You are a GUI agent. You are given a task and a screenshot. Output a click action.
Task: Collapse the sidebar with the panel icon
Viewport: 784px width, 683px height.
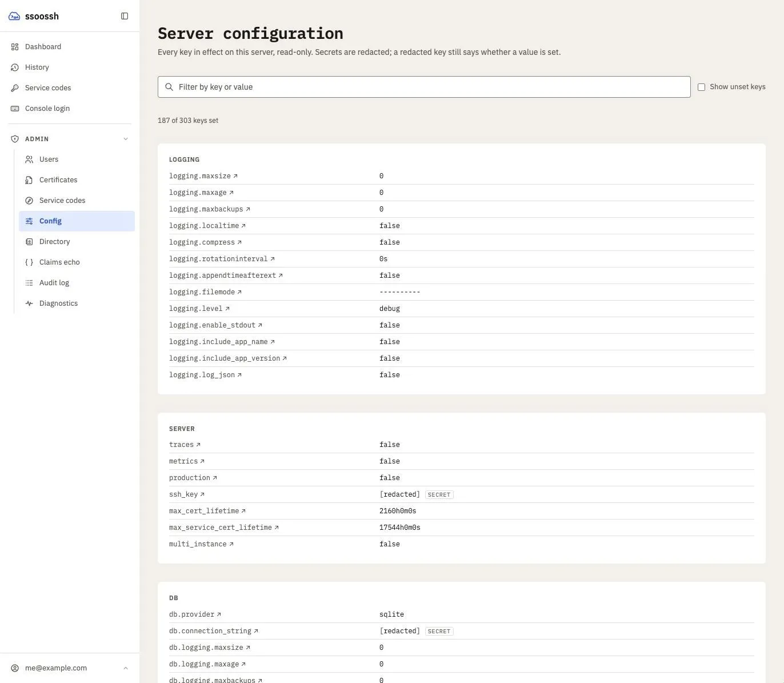(125, 16)
